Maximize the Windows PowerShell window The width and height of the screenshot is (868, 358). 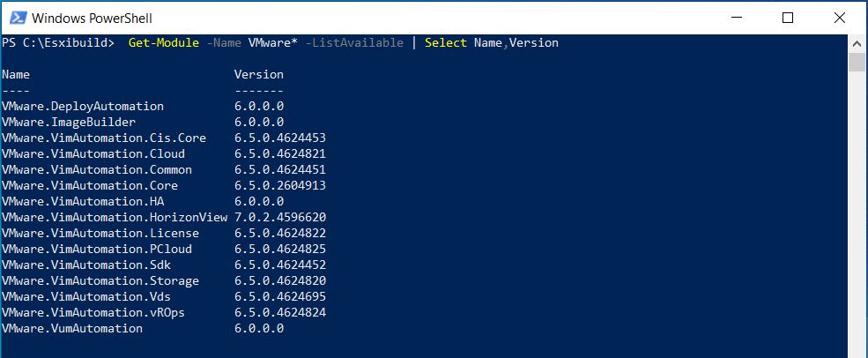(787, 19)
